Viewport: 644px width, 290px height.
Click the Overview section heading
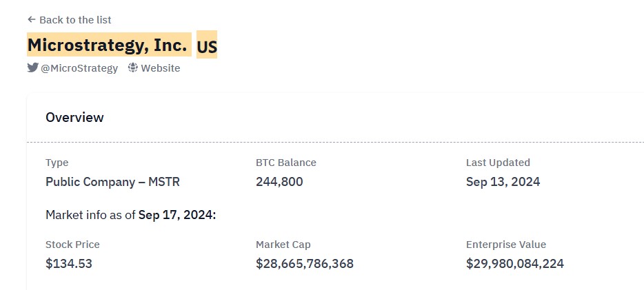pos(74,117)
